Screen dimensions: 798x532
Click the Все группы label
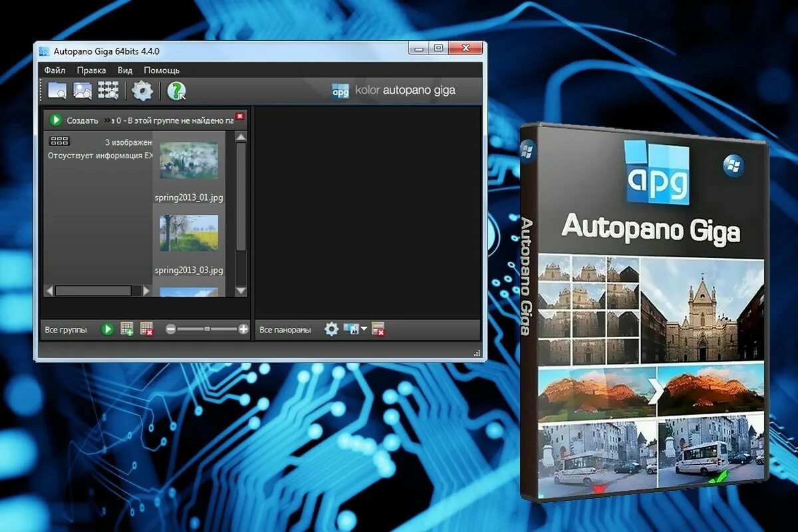point(65,330)
